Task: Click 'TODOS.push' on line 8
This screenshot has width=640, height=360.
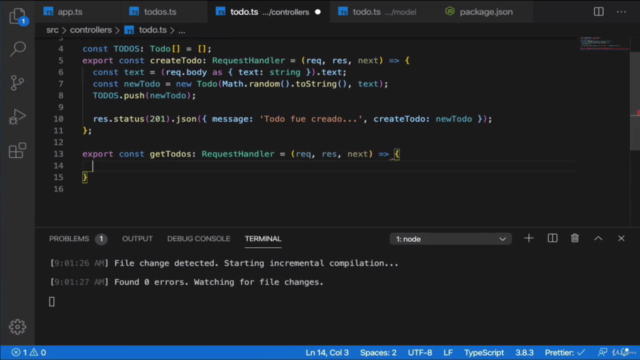Action: click(x=119, y=96)
